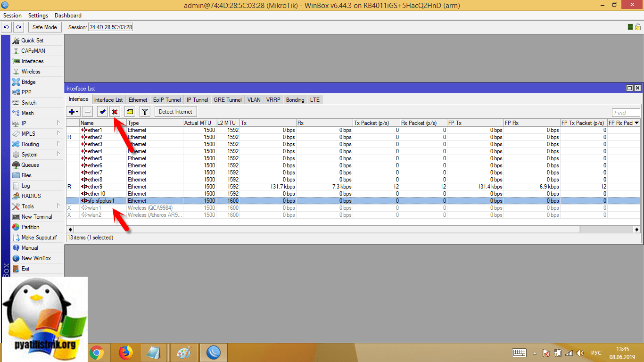Launch New Terminal from sidebar
644x362 pixels.
point(37,217)
